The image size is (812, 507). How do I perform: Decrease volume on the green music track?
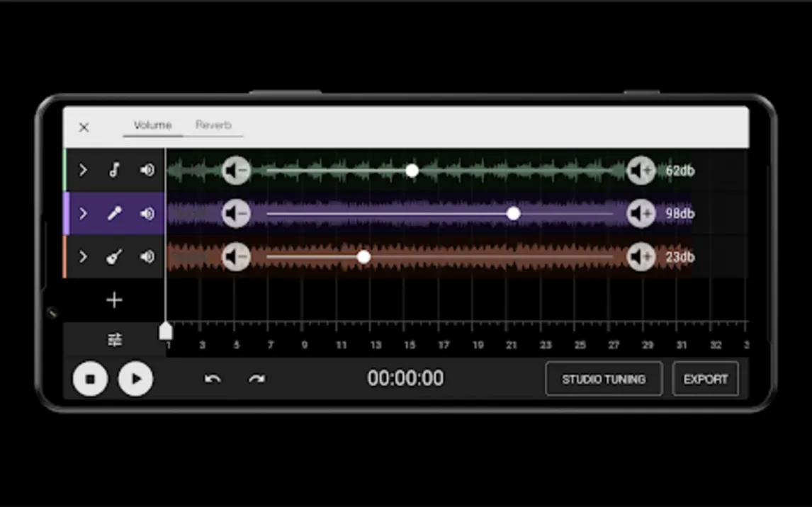coord(236,171)
